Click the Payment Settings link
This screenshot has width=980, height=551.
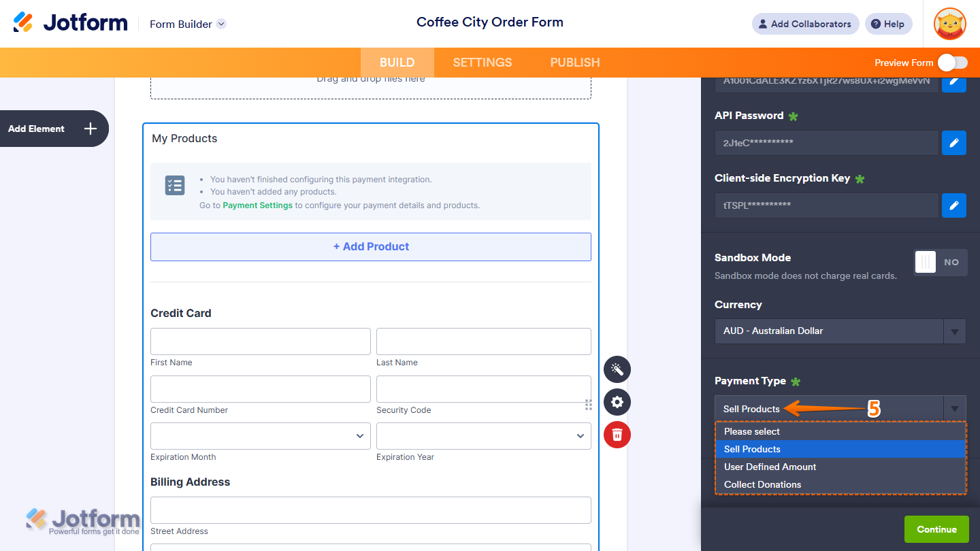[257, 205]
